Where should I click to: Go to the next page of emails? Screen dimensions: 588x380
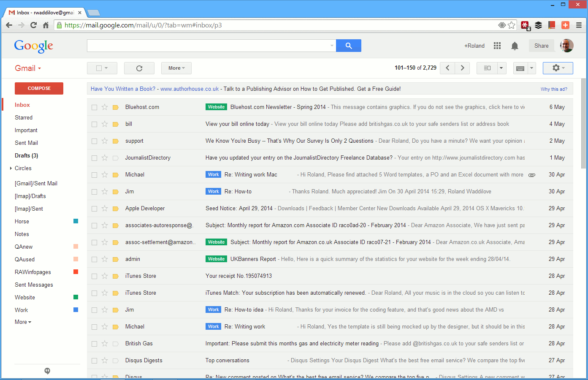462,68
